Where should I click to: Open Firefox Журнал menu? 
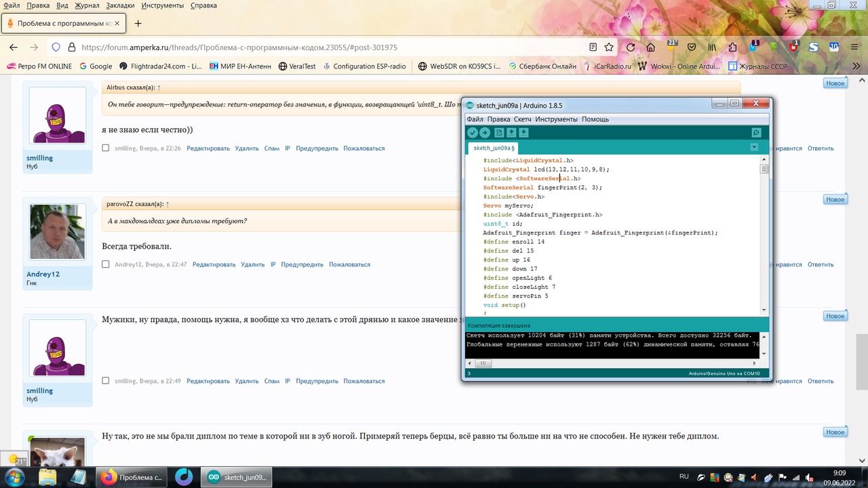(x=87, y=5)
